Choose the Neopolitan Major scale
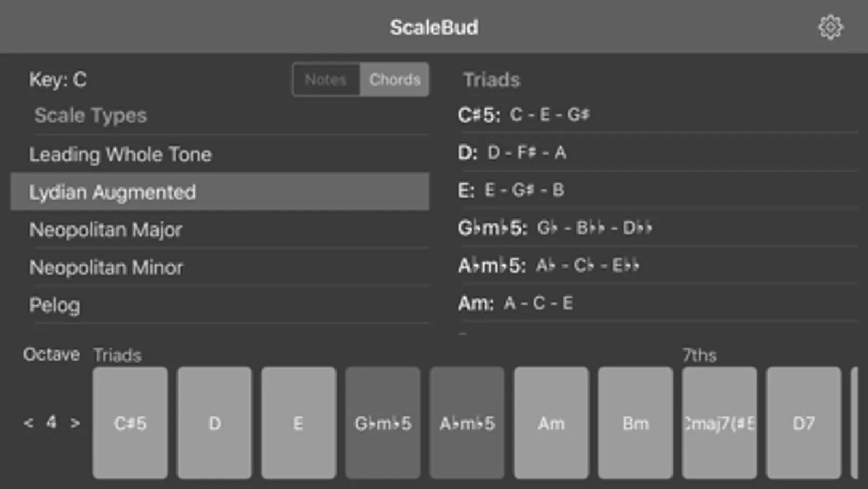The width and height of the screenshot is (868, 489). (x=106, y=230)
